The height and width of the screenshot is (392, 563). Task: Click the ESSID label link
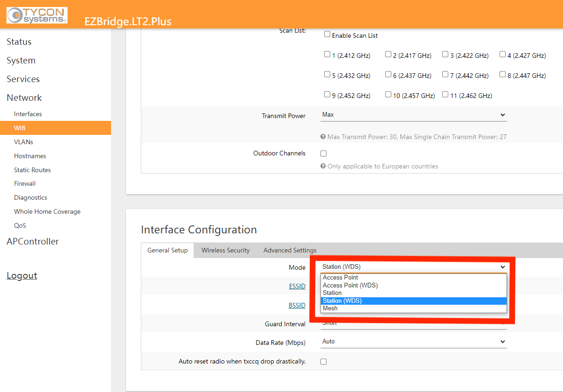297,286
